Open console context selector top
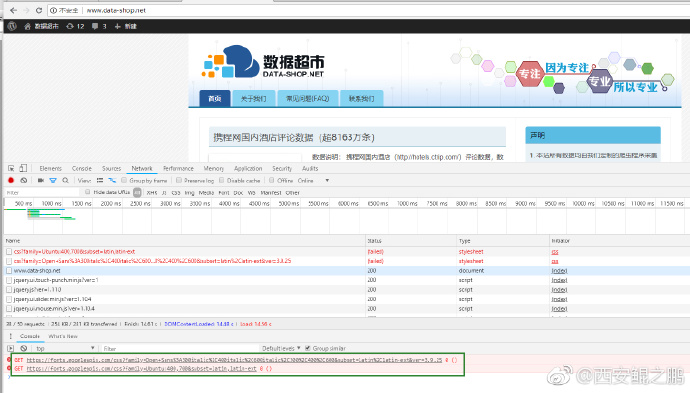690x393 pixels. tap(65, 348)
